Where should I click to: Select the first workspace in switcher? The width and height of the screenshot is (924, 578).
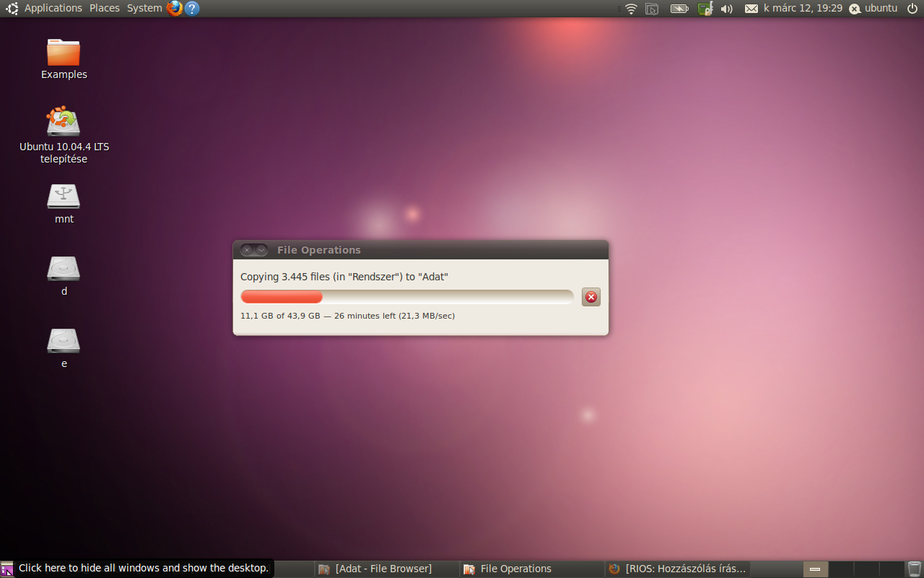pyautogui.click(x=816, y=569)
